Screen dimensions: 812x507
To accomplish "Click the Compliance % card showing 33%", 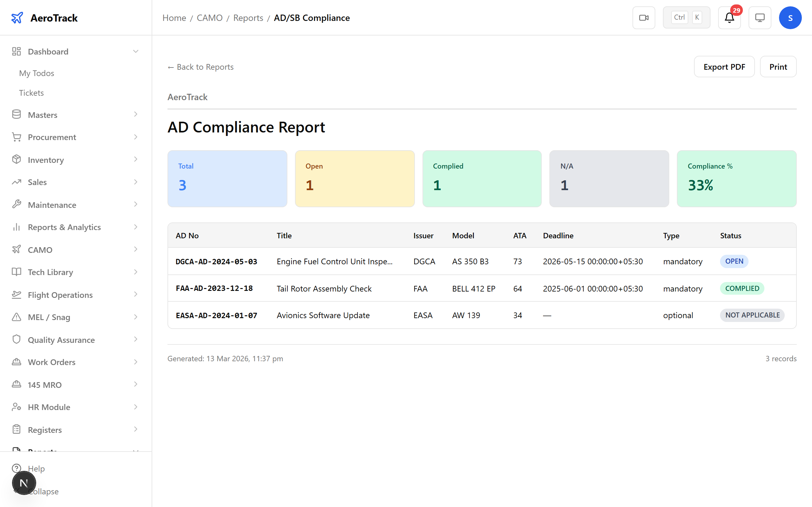I will coord(736,178).
